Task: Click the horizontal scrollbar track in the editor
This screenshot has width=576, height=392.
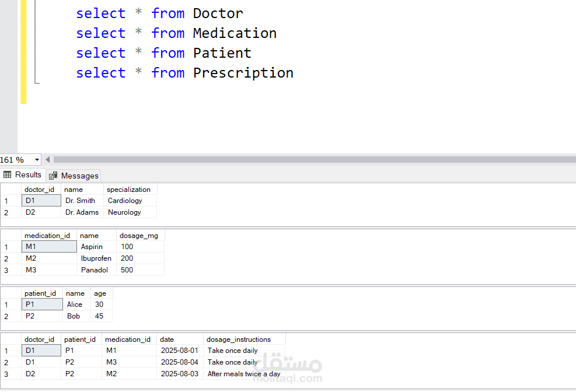Action: pos(315,160)
